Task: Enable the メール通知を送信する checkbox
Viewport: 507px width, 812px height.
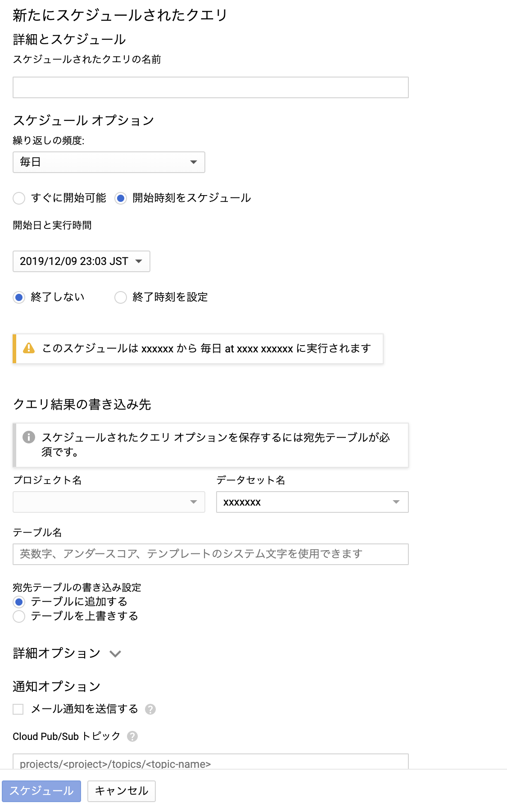Action: coord(18,709)
